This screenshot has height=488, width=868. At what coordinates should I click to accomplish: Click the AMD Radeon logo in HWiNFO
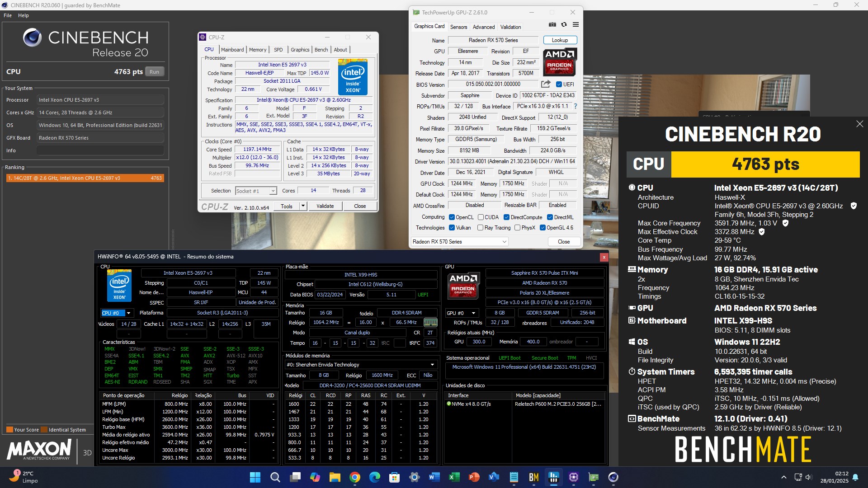(x=463, y=285)
